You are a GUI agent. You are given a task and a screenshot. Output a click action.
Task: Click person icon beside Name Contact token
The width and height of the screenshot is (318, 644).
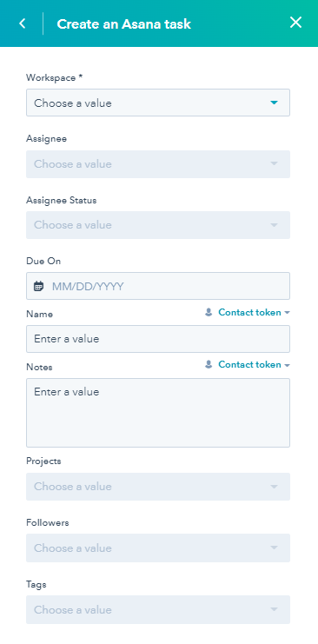209,313
